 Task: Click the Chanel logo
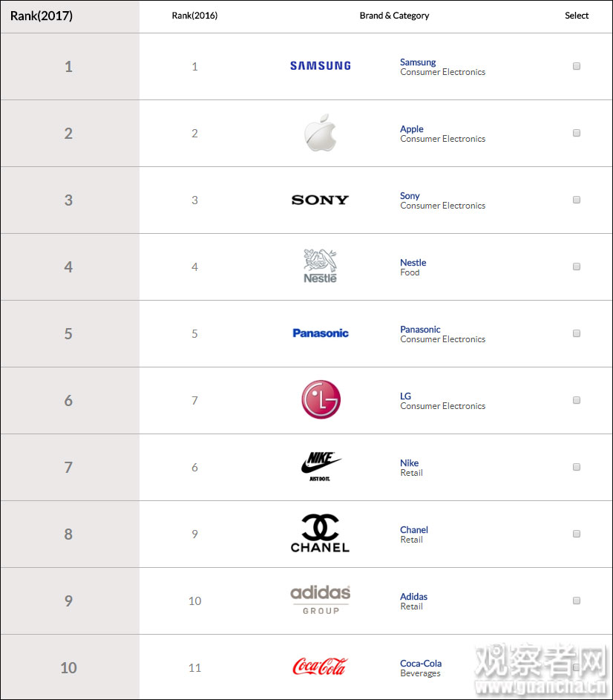[x=320, y=534]
